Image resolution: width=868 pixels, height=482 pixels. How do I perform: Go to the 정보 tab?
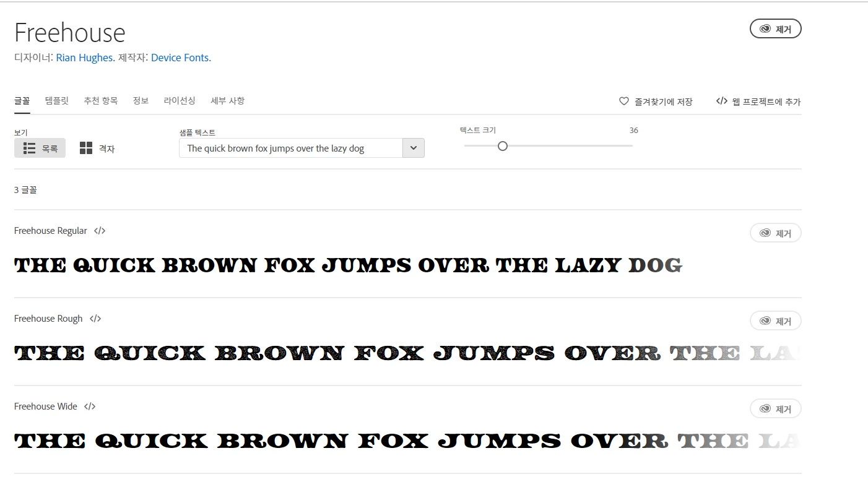(141, 100)
